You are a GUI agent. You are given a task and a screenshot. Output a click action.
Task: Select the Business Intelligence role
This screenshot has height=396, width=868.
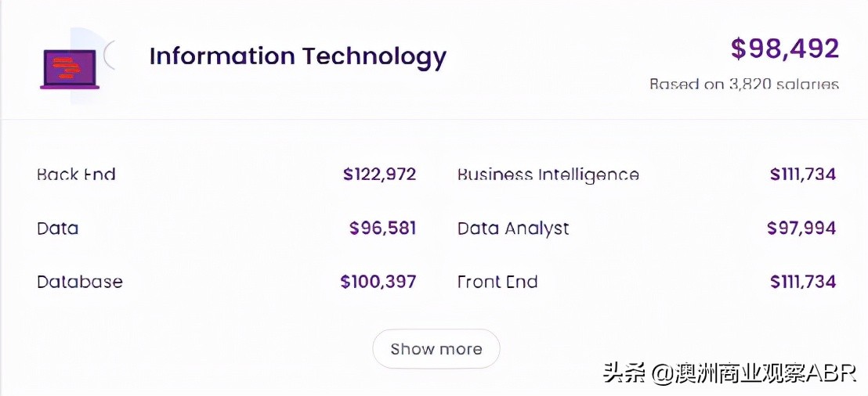[548, 175]
